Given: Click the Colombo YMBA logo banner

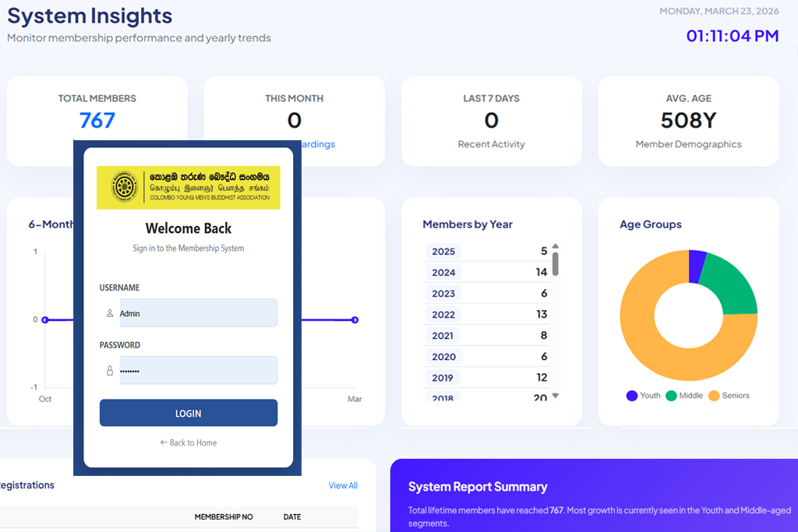Looking at the screenshot, I should tap(188, 187).
